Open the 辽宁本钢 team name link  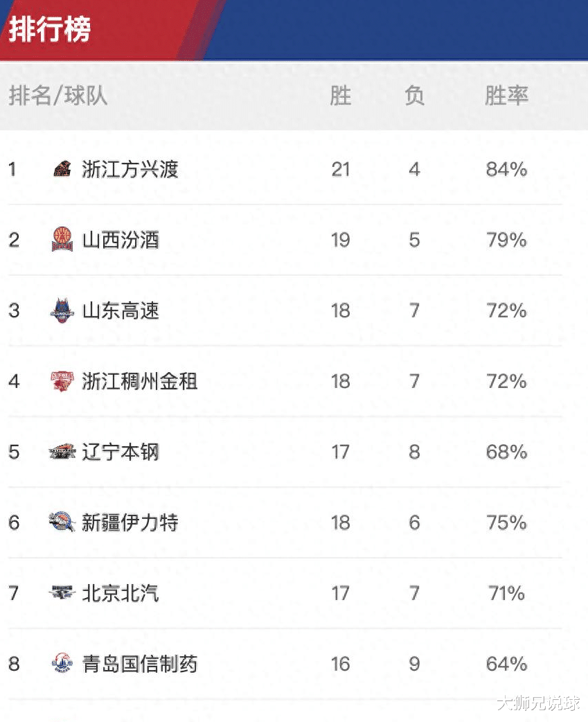[121, 452]
